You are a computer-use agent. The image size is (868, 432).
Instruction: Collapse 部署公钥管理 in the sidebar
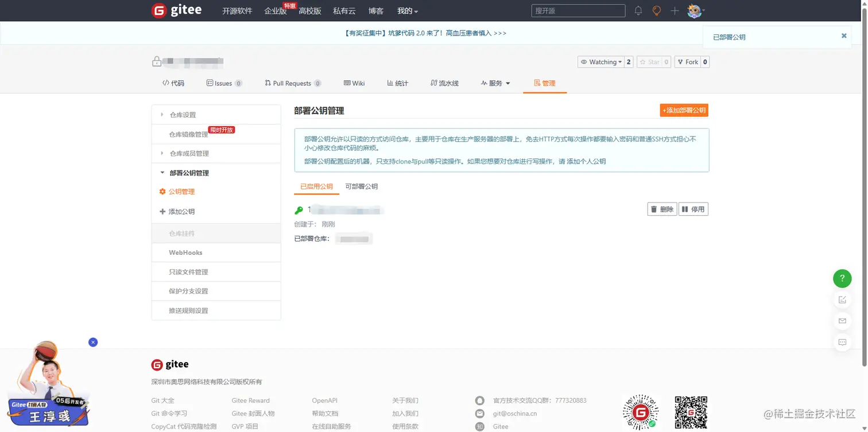(x=216, y=173)
